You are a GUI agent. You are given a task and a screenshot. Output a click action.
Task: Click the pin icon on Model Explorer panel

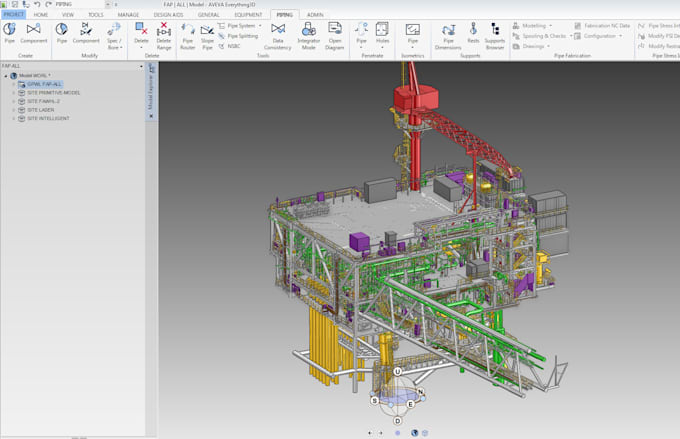tap(152, 68)
